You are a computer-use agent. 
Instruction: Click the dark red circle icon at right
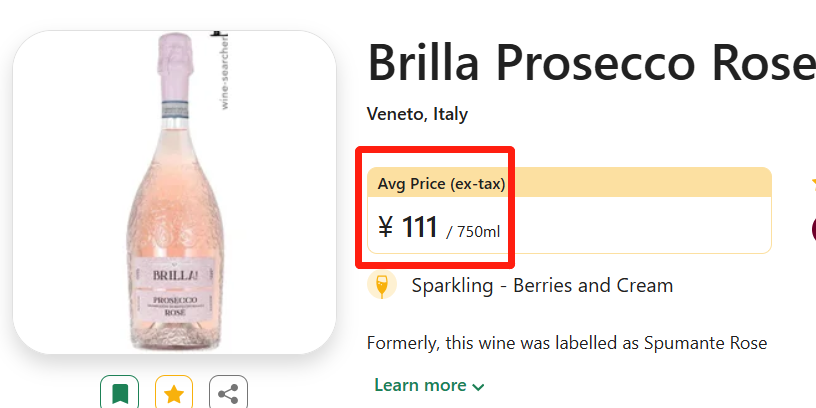[813, 229]
